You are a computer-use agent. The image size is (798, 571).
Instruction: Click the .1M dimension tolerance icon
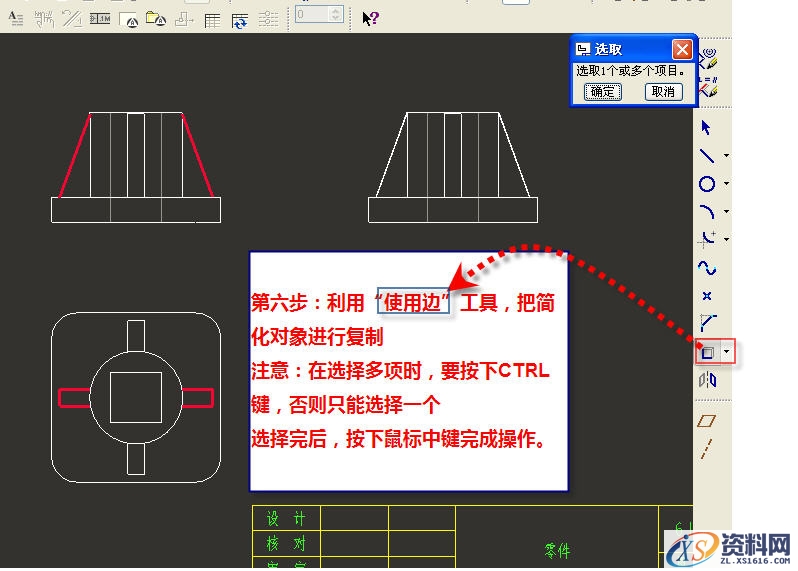coord(100,19)
